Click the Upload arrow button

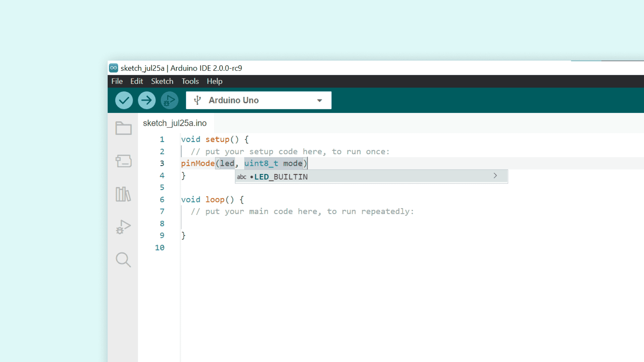click(x=147, y=100)
